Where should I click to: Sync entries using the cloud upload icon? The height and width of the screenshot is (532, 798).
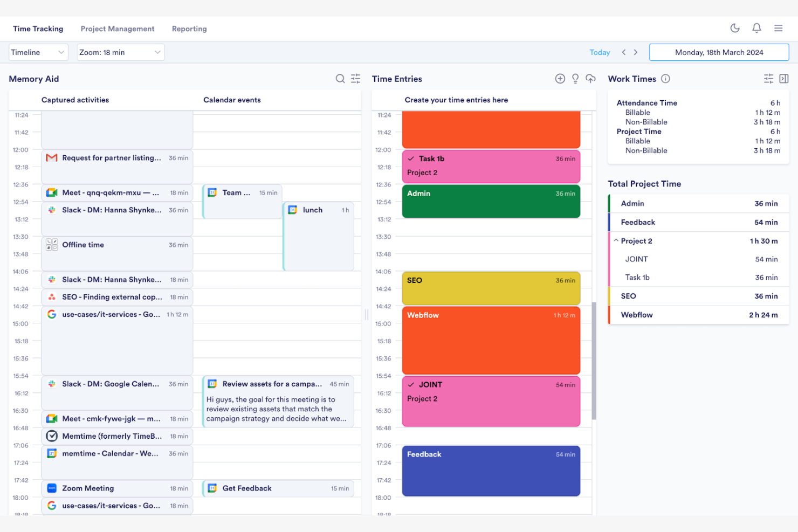pos(591,79)
